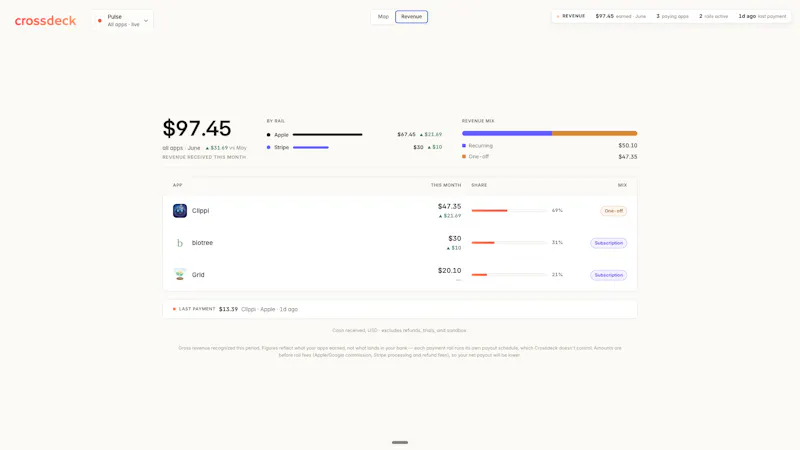The image size is (800, 450).
Task: Click the large $97.45 total revenue figure
Action: pos(197,128)
